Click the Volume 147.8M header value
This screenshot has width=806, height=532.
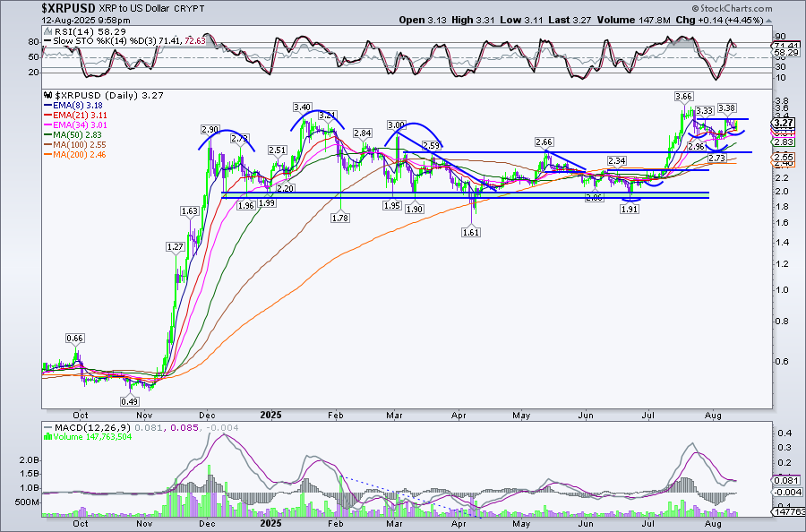(633, 20)
